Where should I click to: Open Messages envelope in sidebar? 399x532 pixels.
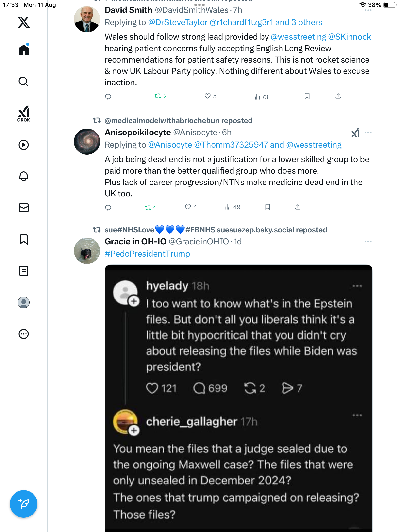click(x=24, y=208)
